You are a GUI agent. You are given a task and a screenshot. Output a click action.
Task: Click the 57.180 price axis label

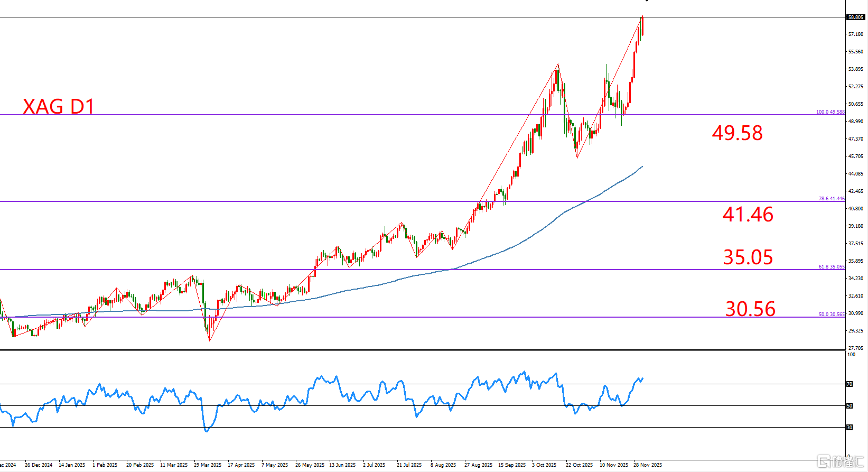click(856, 34)
